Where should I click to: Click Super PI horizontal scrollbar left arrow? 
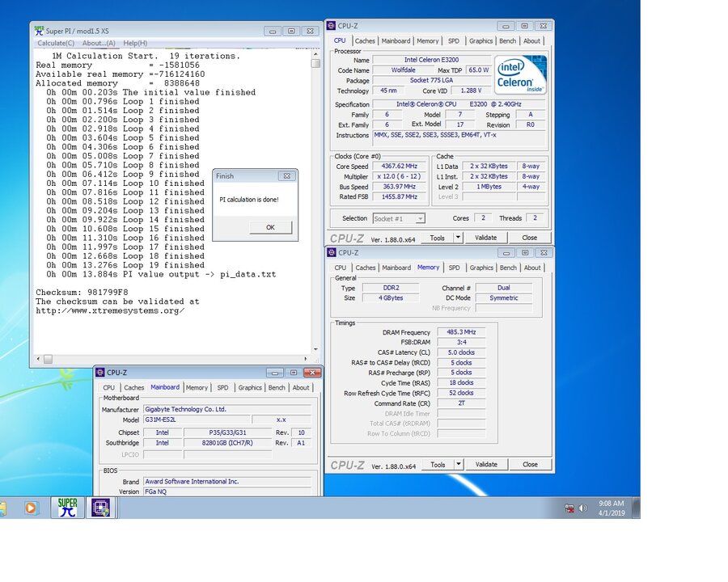pos(38,359)
